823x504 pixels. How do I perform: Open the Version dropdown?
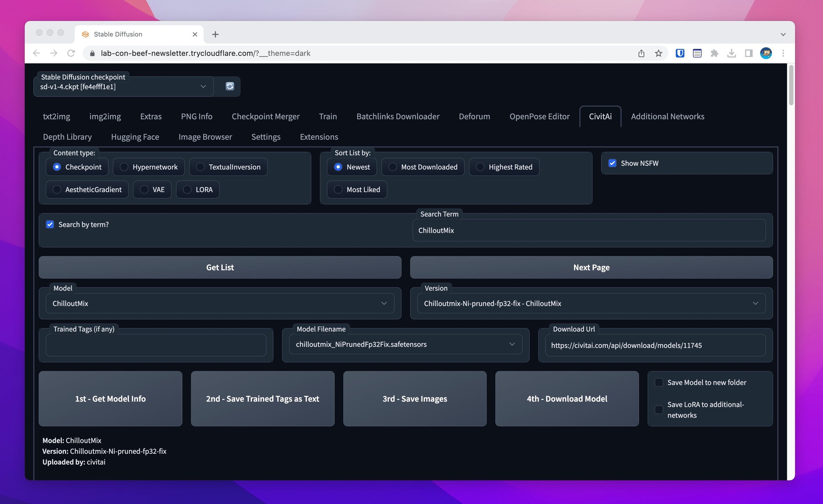tap(755, 303)
